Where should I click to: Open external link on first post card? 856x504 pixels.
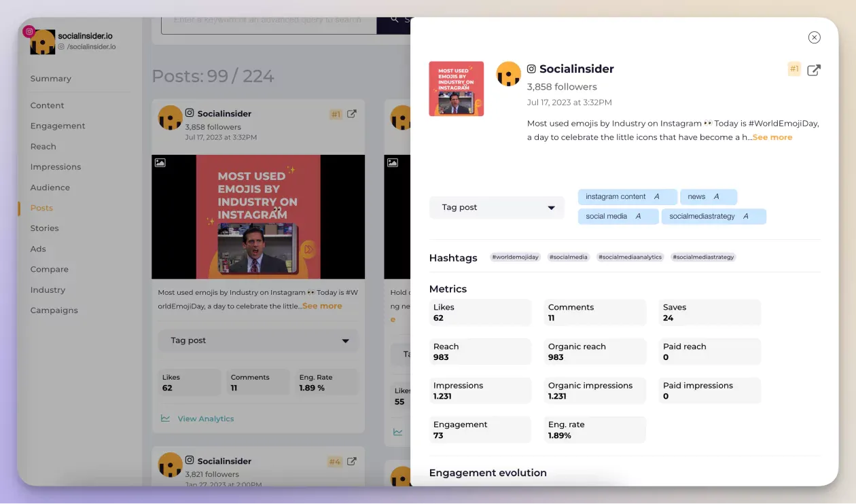pyautogui.click(x=352, y=114)
